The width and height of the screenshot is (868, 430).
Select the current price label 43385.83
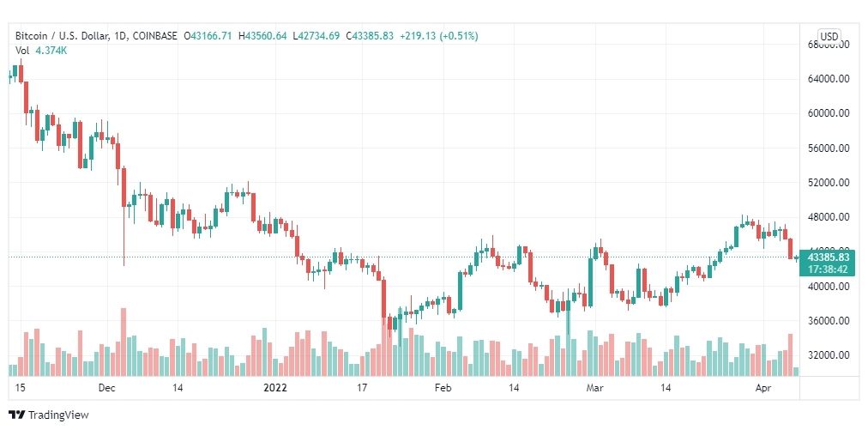pos(829,257)
